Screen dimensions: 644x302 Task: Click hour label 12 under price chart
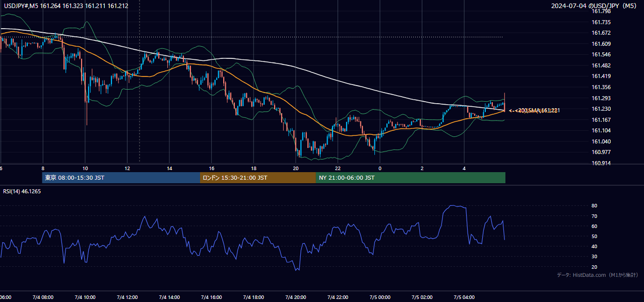pyautogui.click(x=127, y=168)
